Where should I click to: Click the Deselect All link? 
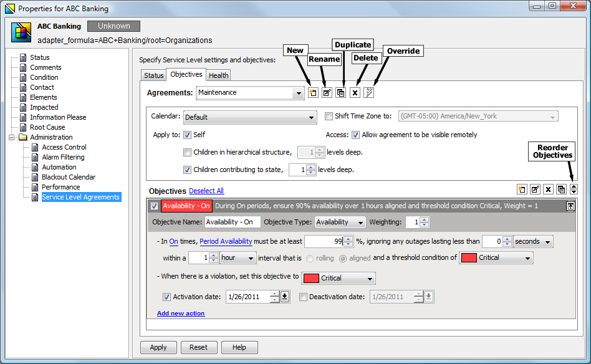(x=206, y=191)
